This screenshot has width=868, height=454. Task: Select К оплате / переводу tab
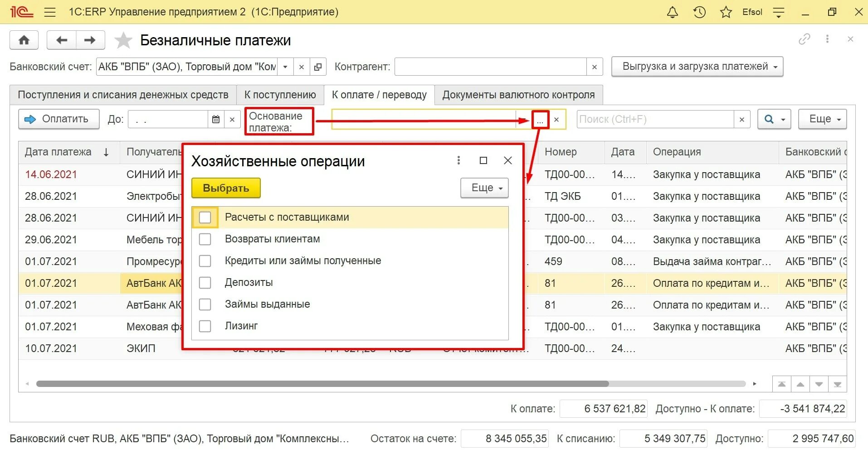(x=379, y=95)
